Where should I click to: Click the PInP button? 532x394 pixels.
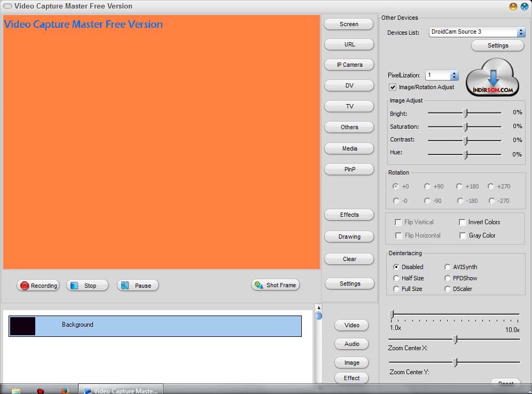point(349,169)
